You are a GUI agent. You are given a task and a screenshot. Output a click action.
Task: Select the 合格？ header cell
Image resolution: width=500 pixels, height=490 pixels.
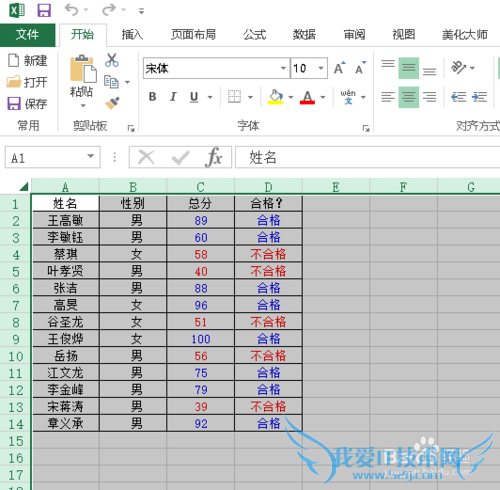pos(268,203)
